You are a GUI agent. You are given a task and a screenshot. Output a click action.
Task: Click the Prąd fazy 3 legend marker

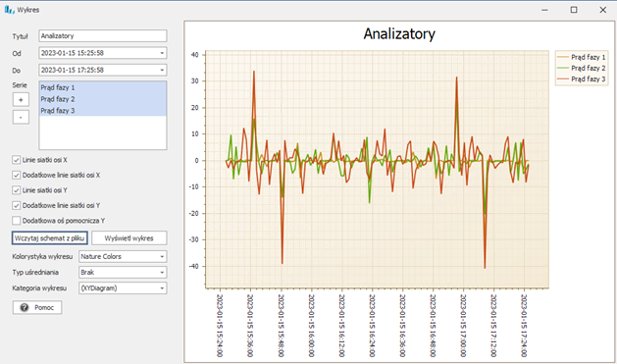point(563,79)
